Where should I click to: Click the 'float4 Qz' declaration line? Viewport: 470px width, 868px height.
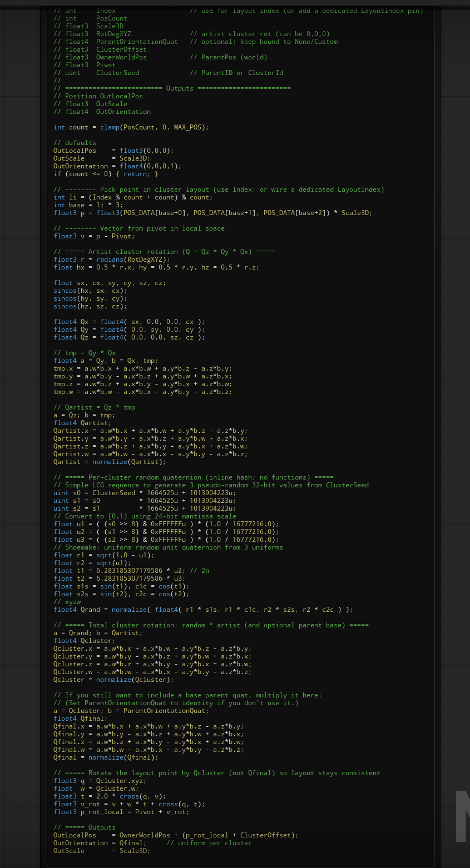coord(129,337)
